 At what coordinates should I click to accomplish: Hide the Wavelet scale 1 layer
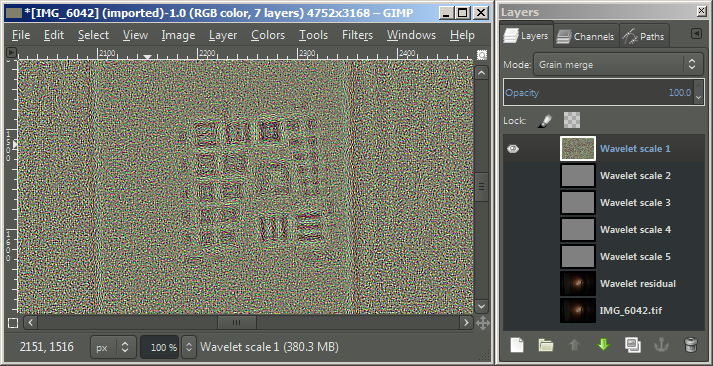coord(513,148)
